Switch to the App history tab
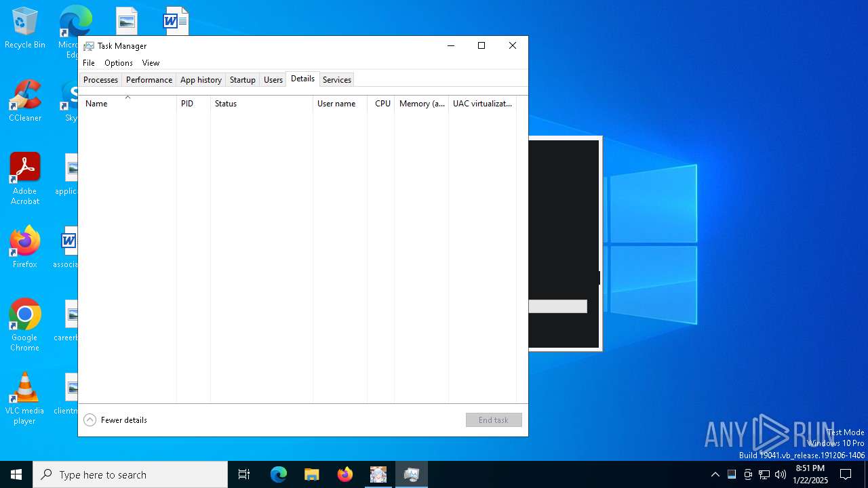The width and height of the screenshot is (868, 488). [x=201, y=79]
